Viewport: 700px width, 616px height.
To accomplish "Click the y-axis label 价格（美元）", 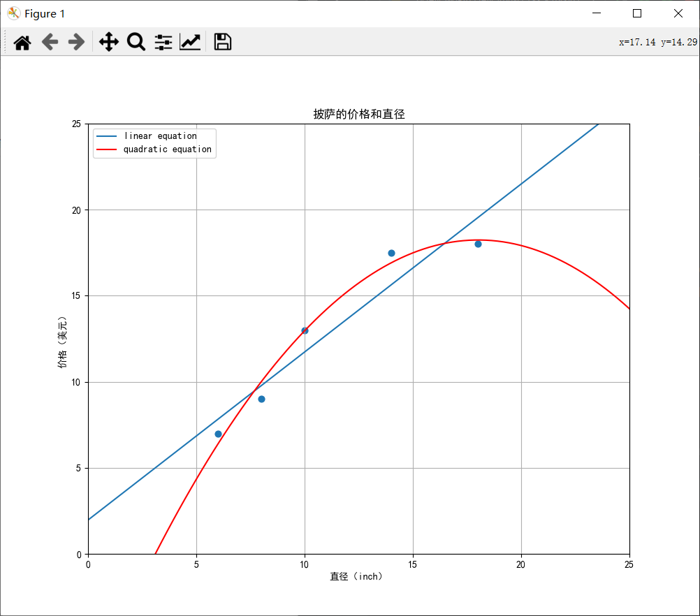I will (62, 342).
